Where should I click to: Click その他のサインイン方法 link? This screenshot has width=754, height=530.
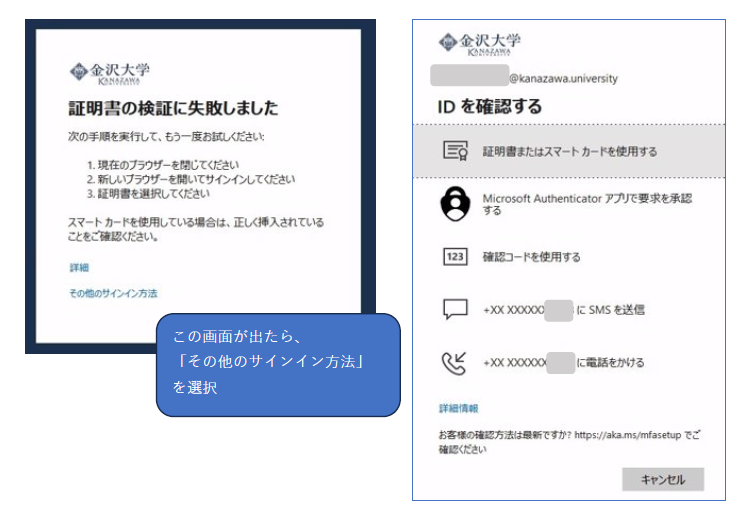[113, 293]
